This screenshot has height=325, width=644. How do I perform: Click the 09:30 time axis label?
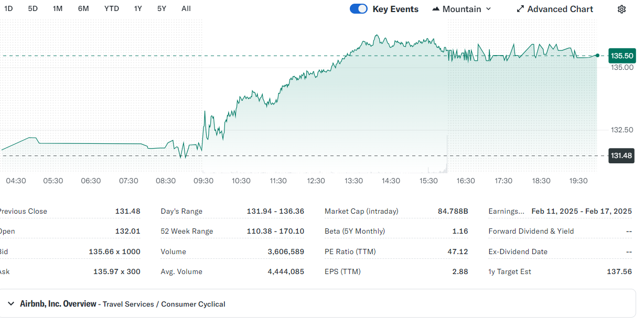point(203,181)
